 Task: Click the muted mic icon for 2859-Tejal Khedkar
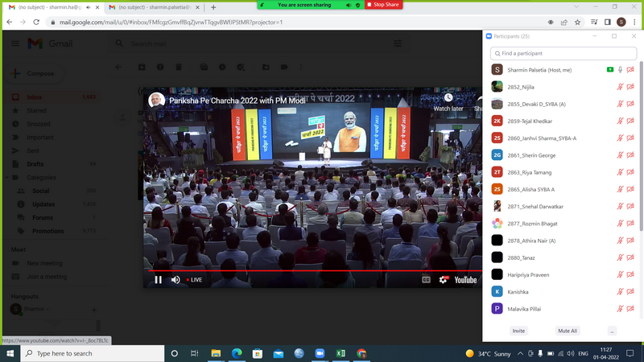(620, 121)
